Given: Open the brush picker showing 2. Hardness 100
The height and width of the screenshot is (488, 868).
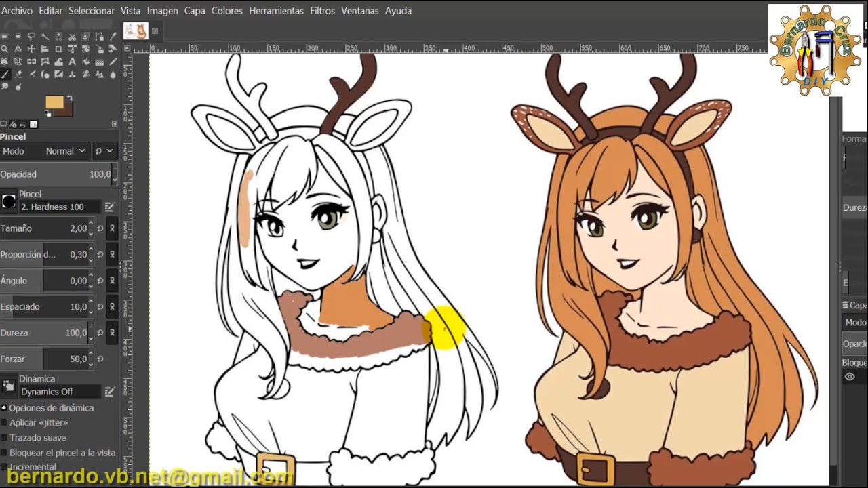Looking at the screenshot, I should [9, 201].
